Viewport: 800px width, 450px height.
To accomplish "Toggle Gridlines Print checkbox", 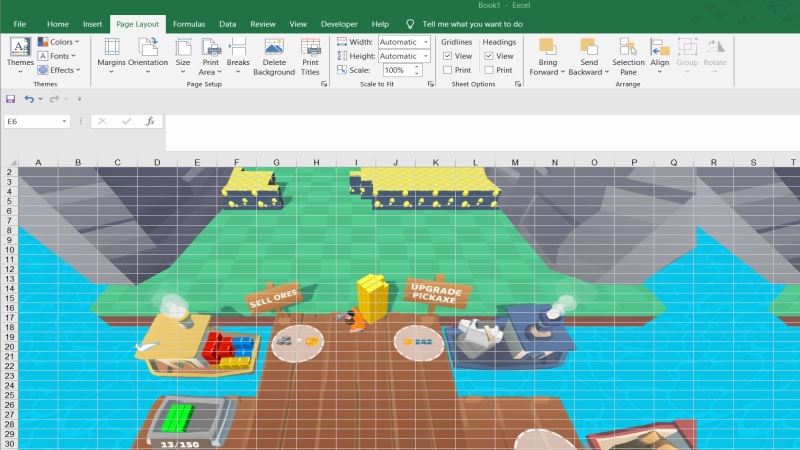I will click(447, 70).
